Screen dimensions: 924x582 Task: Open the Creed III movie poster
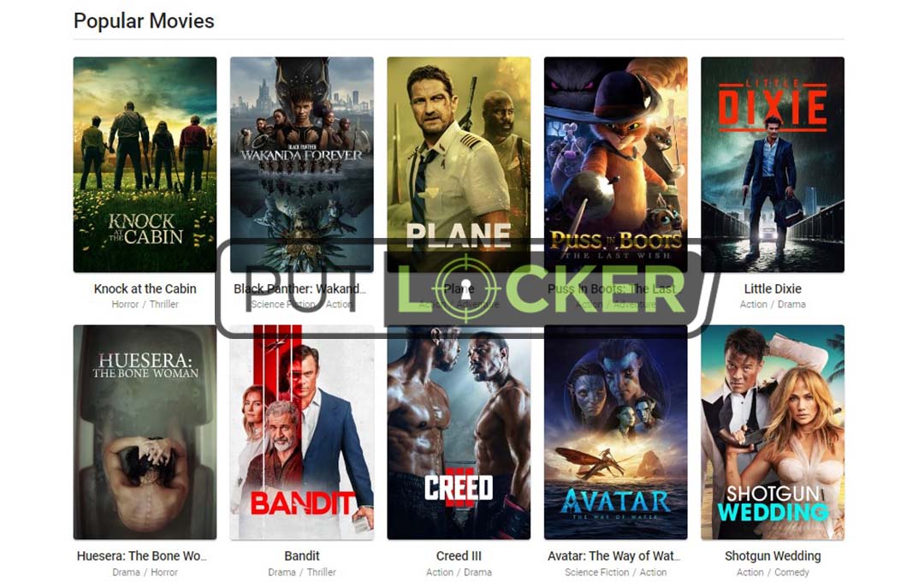pyautogui.click(x=459, y=432)
